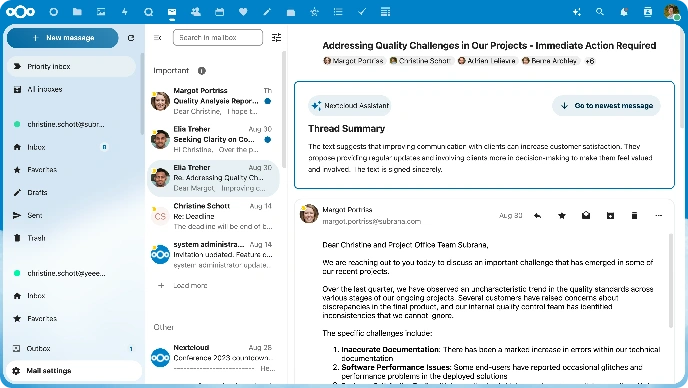Open the contacts menu icon in header

click(648, 12)
